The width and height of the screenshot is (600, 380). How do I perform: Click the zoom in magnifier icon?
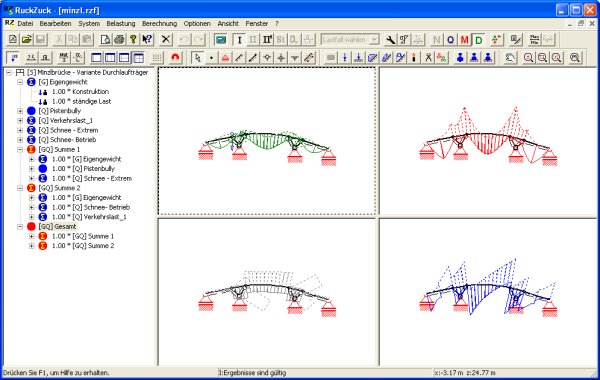(x=528, y=58)
